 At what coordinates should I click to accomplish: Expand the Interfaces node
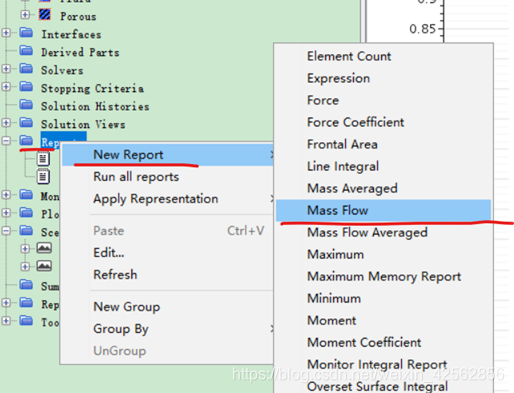pyautogui.click(x=6, y=33)
